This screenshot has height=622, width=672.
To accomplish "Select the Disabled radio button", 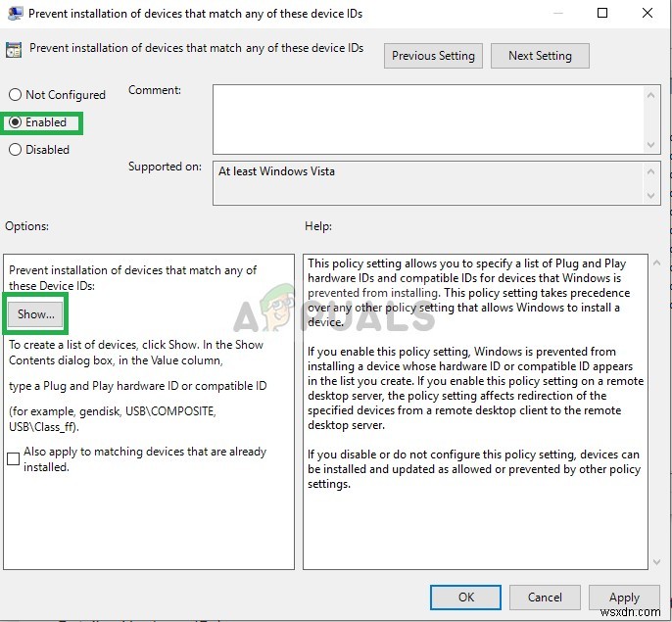I will (15, 150).
